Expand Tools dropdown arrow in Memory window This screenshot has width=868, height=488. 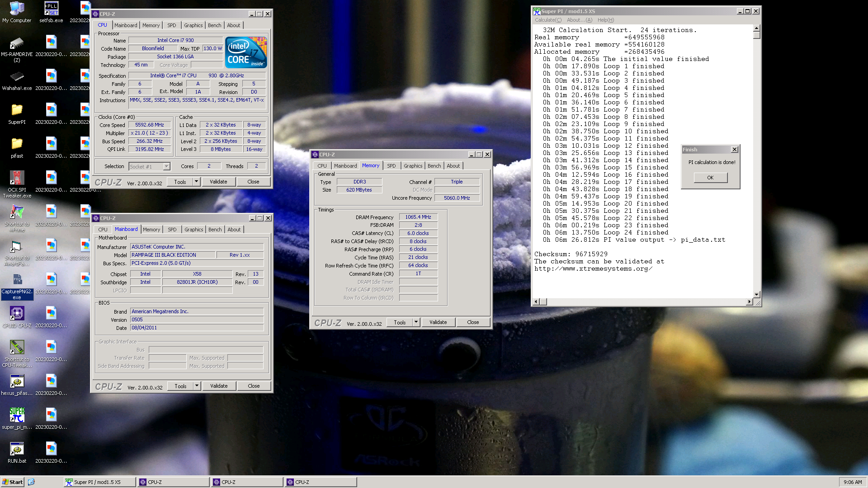click(416, 322)
